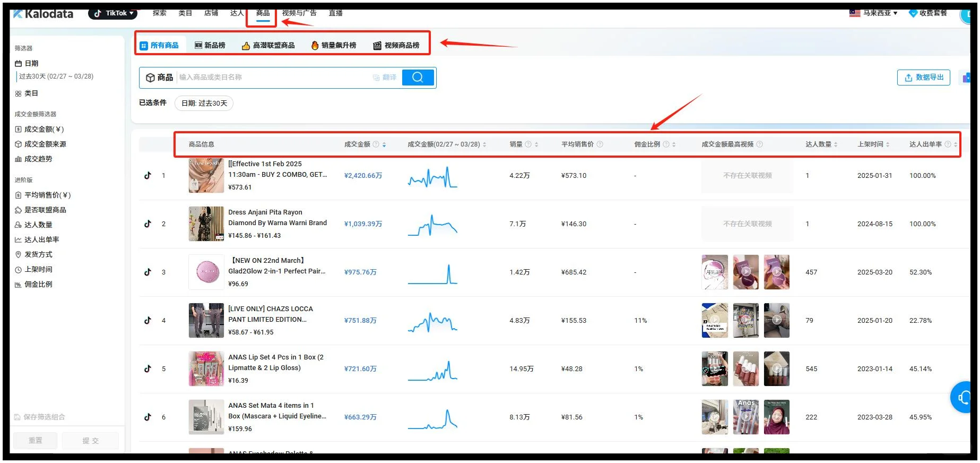Sort by 成交金额(02/27 ~ 03/28) column
980x463 pixels.
(x=484, y=144)
